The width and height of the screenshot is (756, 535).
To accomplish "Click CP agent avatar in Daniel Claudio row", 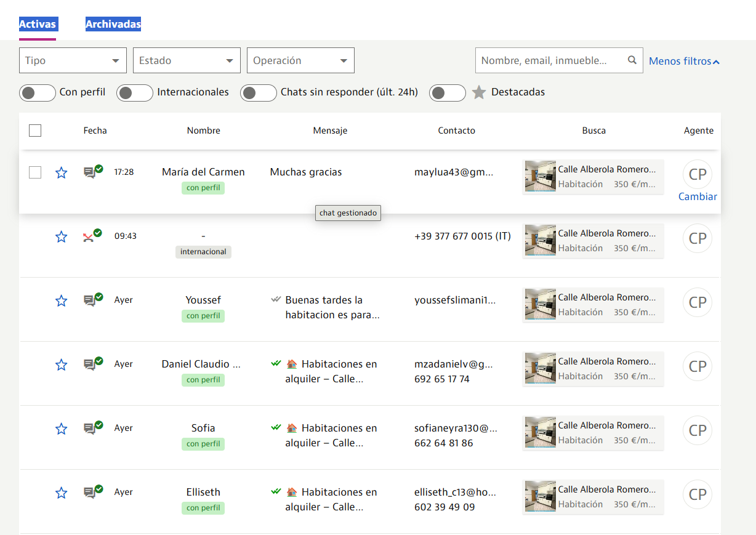I will [x=698, y=366].
